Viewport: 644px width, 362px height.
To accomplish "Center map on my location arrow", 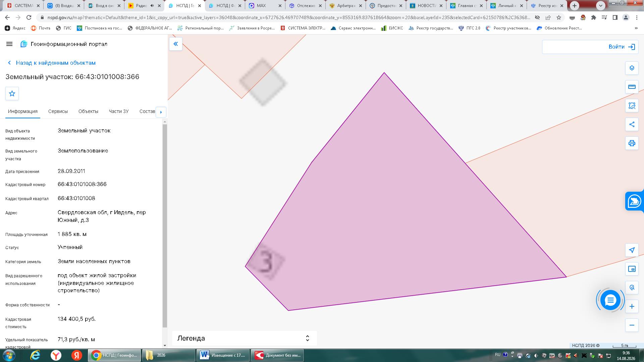I will [x=632, y=250].
